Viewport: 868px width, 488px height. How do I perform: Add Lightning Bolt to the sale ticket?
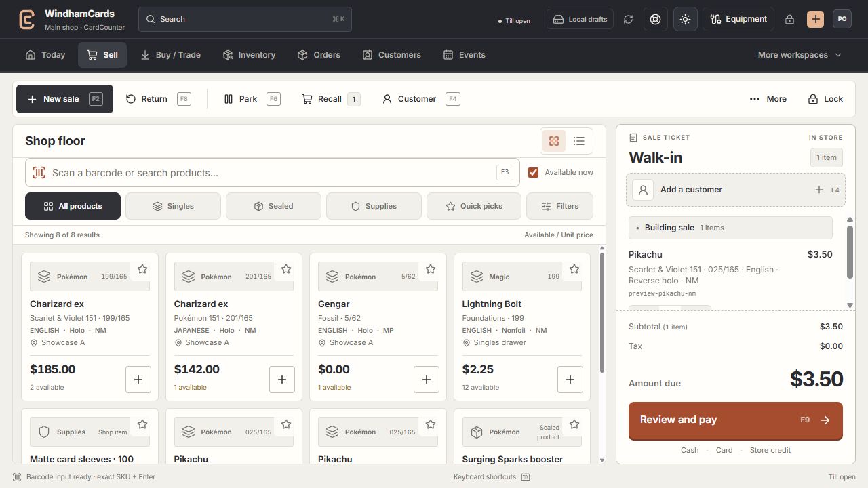coord(570,380)
